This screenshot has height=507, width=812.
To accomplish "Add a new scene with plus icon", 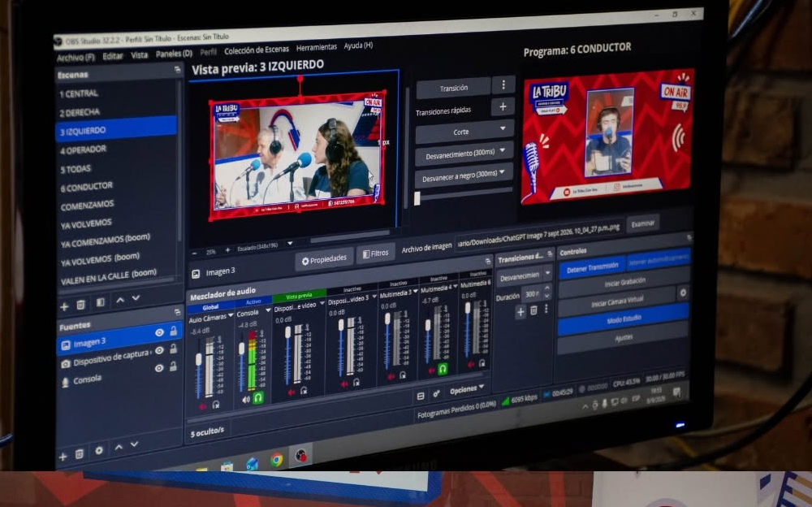I will pyautogui.click(x=64, y=306).
